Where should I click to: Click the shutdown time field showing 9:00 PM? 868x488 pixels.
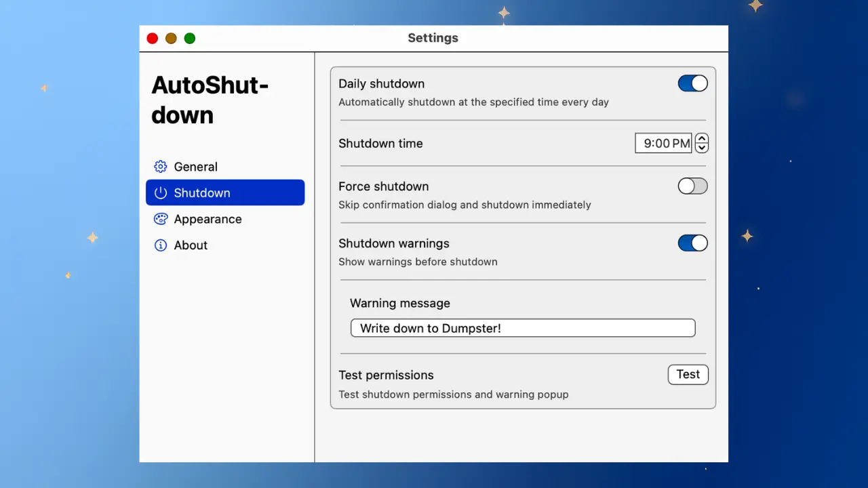coord(663,143)
